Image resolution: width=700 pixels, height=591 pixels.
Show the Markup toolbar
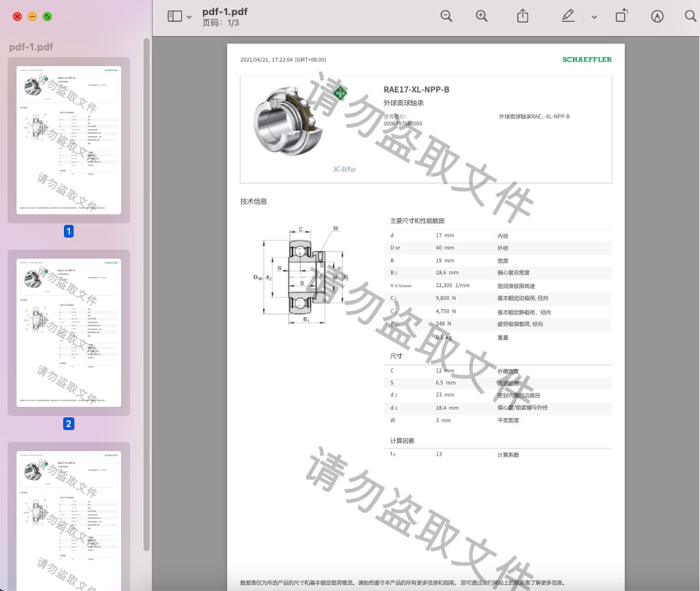click(657, 17)
